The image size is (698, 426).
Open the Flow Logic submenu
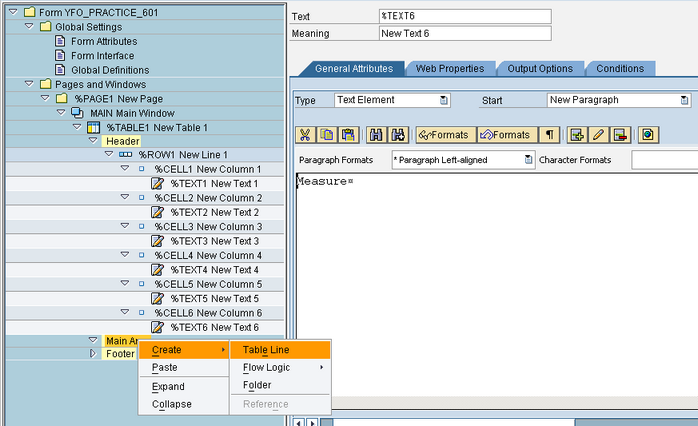pos(280,368)
